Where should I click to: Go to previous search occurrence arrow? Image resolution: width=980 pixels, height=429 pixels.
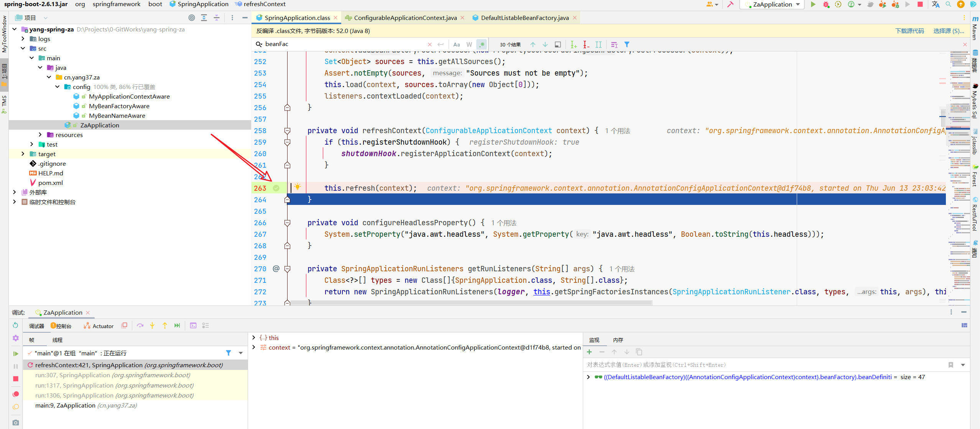point(533,45)
